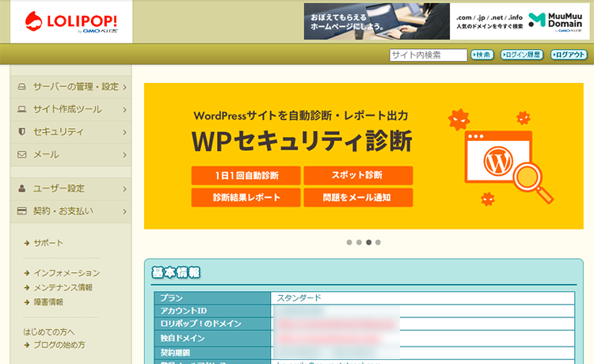The image size is (594, 364).
Task: Click the server icon beside サーバーの管理・設定
Action: [22, 87]
